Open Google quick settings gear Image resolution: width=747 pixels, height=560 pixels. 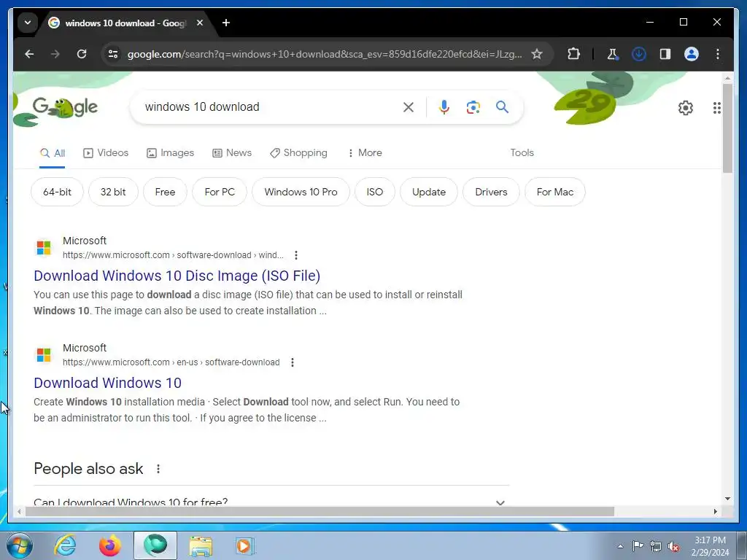686,108
